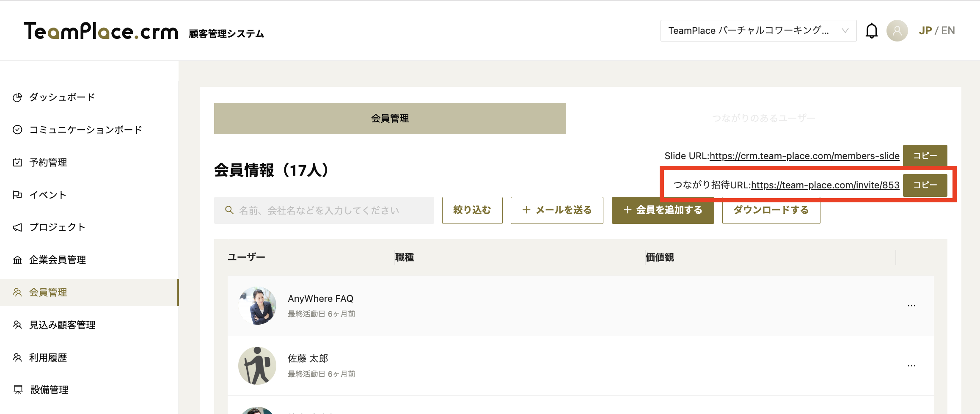
Task: Click the AnyWhere FAQ profile photo
Action: 257,306
